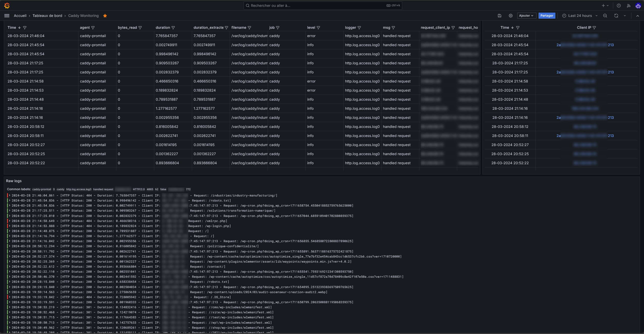Open the hamburger navigation menu
644x334 pixels.
7,16
